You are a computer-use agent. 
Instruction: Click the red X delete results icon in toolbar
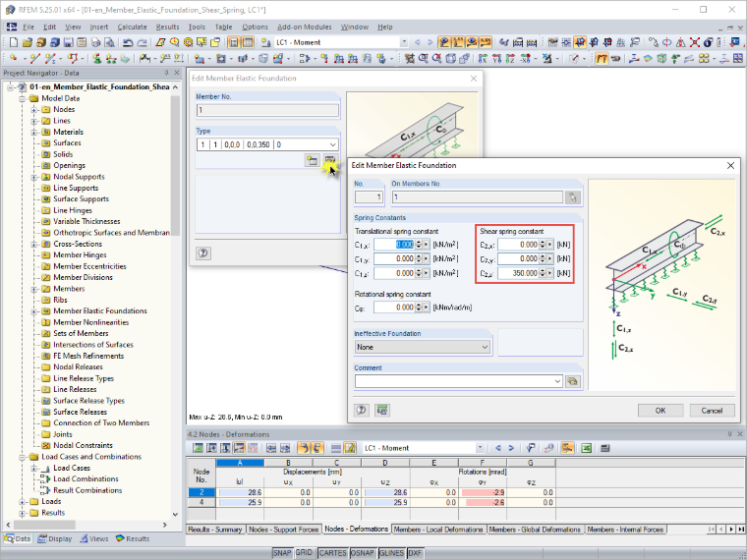tap(695, 42)
